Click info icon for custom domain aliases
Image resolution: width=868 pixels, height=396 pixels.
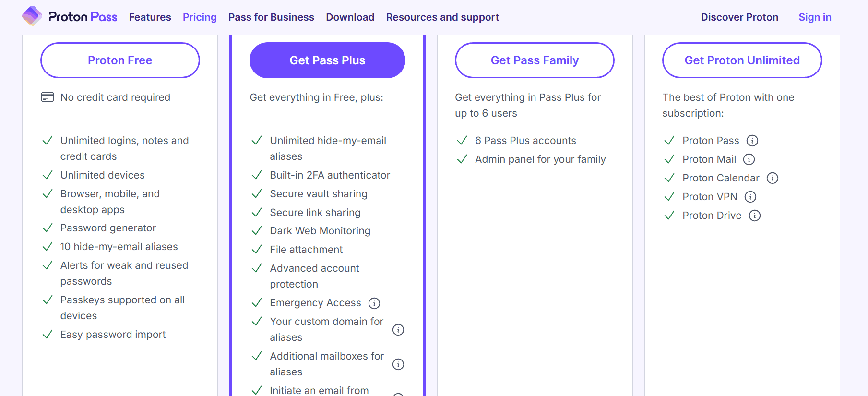398,330
